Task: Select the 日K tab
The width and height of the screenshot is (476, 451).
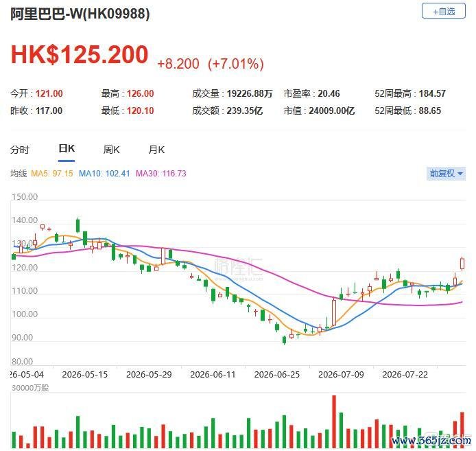Action: (67, 149)
